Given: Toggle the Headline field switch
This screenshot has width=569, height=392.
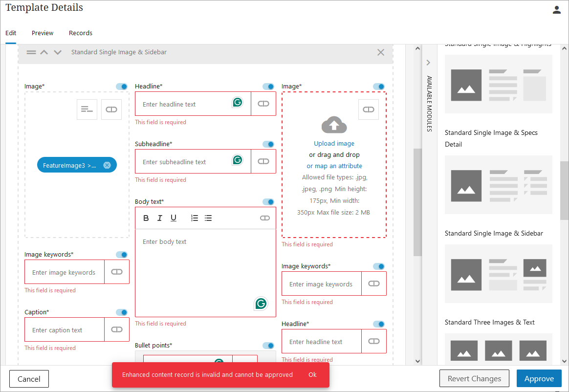Looking at the screenshot, I should (x=268, y=87).
